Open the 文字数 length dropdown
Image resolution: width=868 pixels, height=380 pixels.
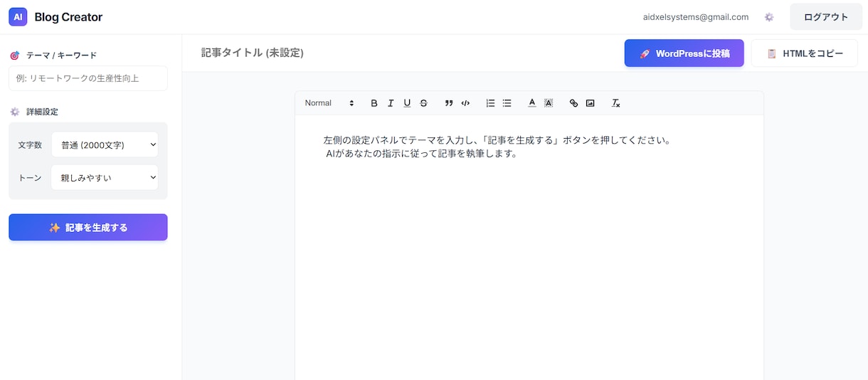(105, 144)
